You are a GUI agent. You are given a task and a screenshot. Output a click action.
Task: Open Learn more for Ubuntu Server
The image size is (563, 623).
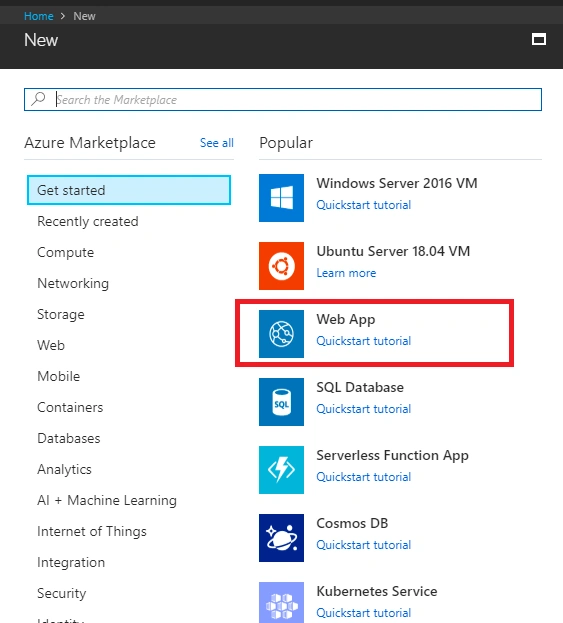346,273
